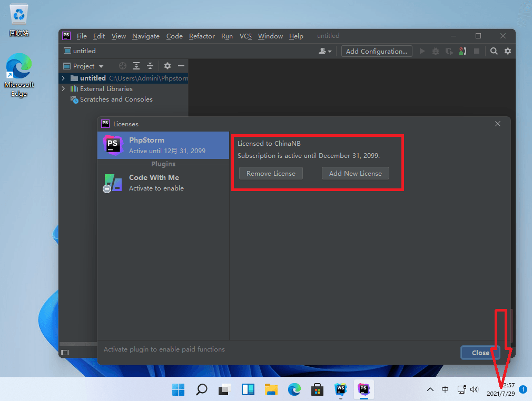The height and width of the screenshot is (401, 532).
Task: Click the Debug bug icon
Action: pyautogui.click(x=435, y=51)
